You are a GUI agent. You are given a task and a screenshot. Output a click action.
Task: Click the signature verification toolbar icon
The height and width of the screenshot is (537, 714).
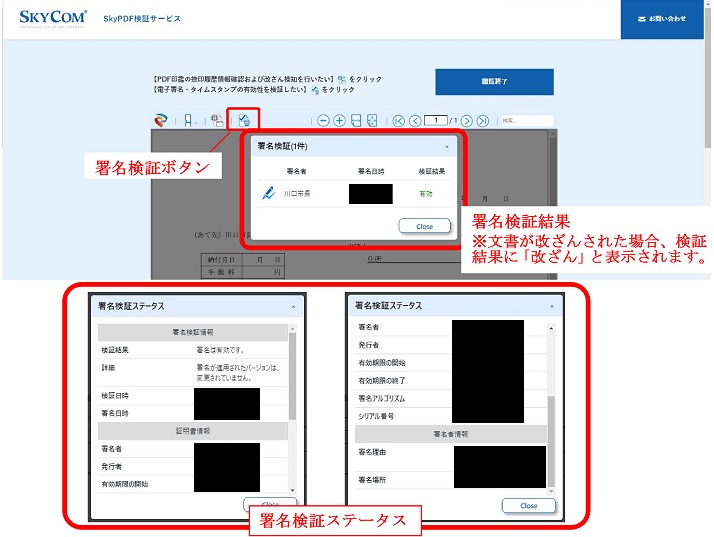point(244,120)
